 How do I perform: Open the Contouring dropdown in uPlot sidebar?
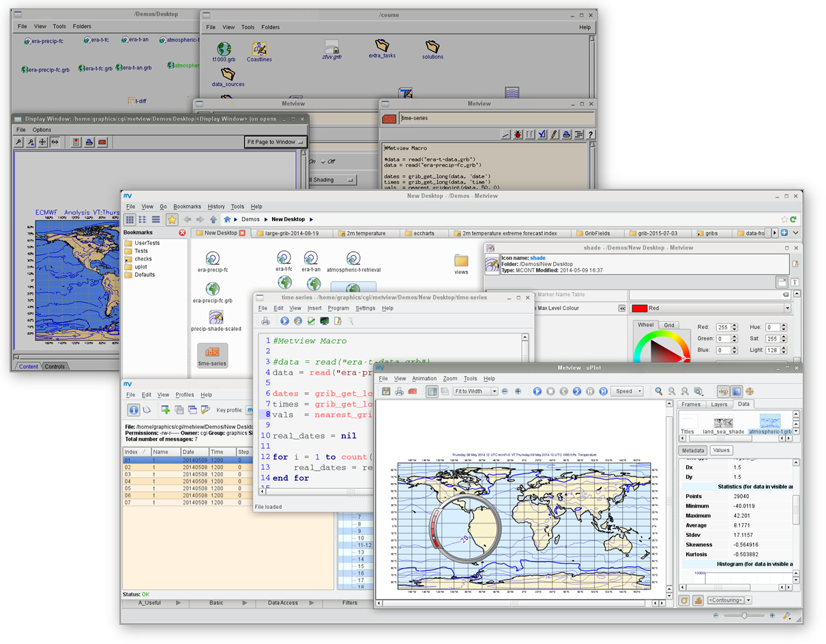729,600
